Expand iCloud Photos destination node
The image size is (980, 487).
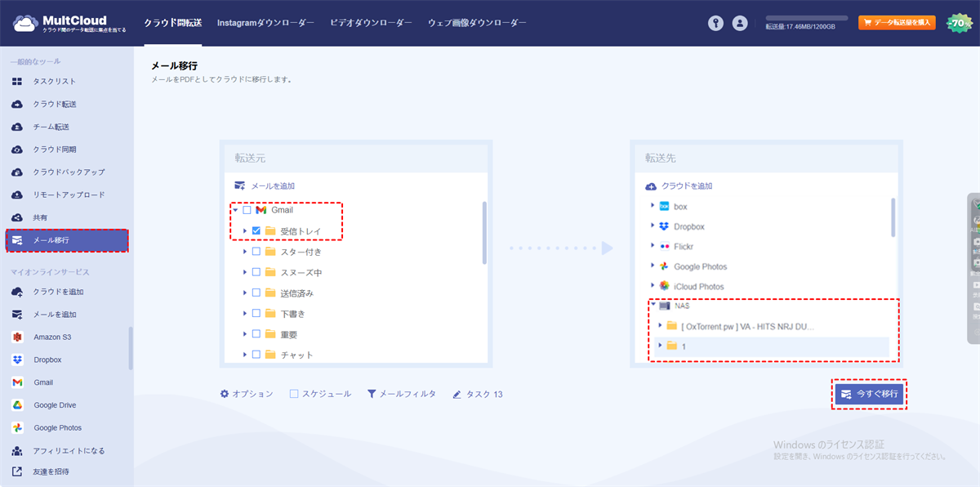coord(652,286)
